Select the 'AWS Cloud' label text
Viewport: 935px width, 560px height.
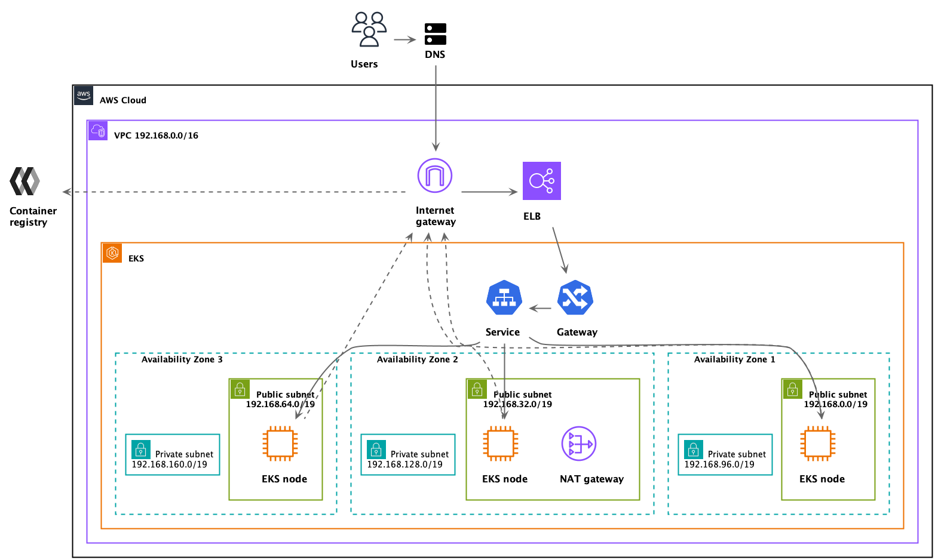[x=123, y=100]
